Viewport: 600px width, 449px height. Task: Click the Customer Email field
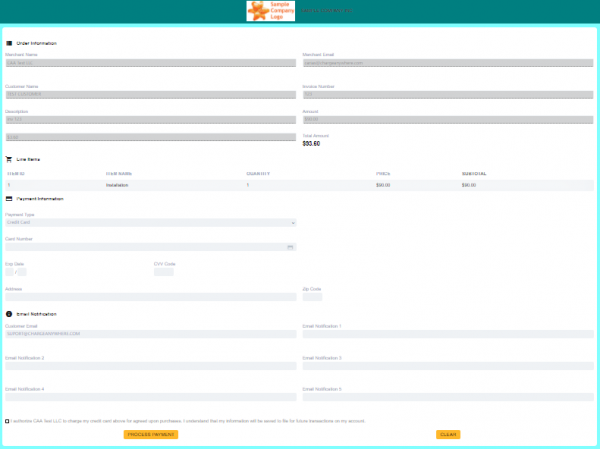coord(151,334)
